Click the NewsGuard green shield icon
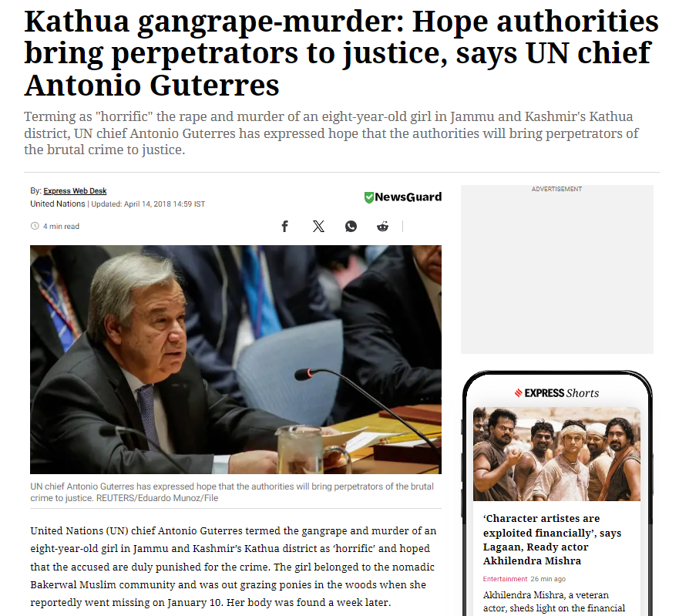Screen dimensions: 679x616 tap(368, 197)
